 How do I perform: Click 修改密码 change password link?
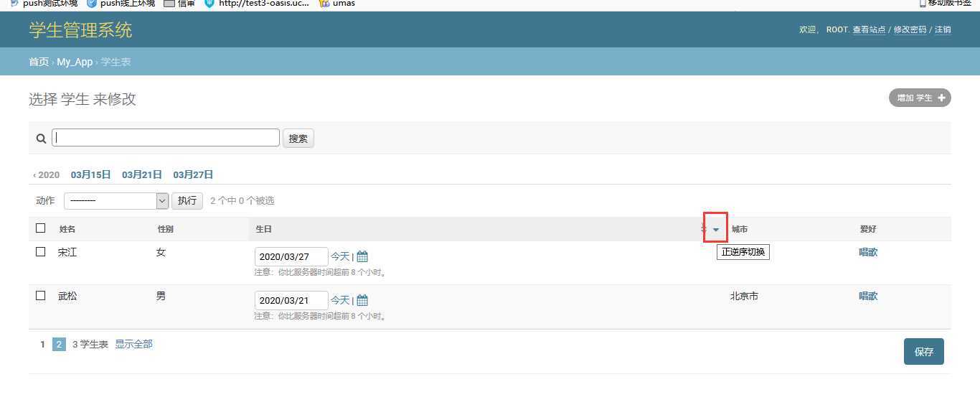pos(910,29)
